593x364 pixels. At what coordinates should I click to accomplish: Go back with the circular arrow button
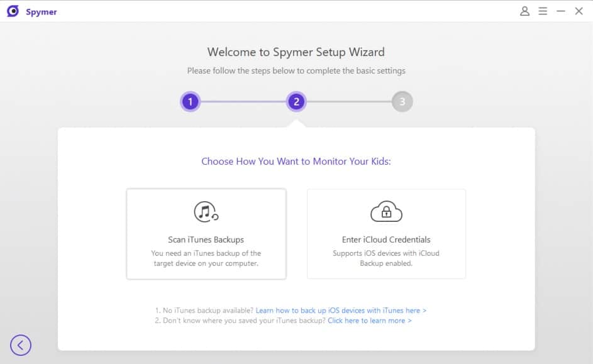[20, 345]
